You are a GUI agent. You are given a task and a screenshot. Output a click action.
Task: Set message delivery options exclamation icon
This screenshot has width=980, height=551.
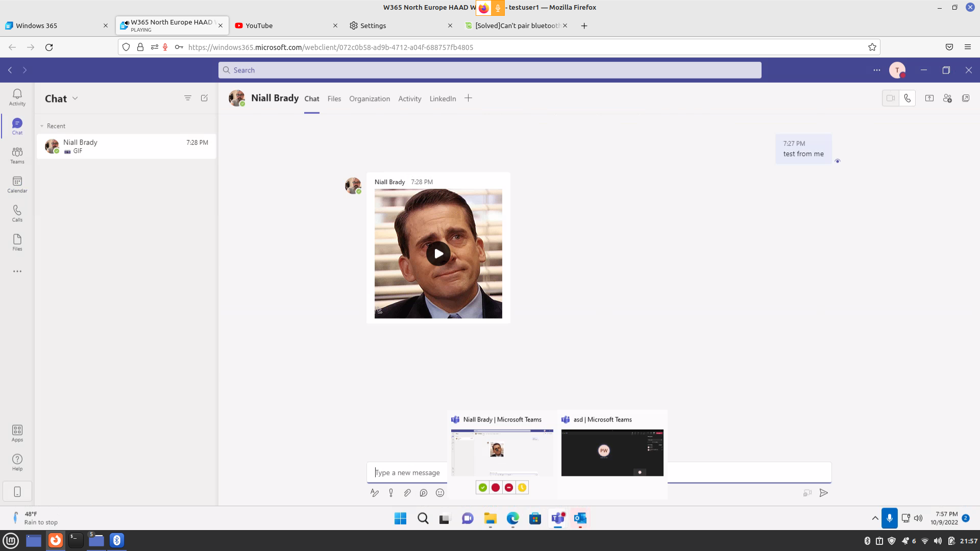(x=391, y=493)
